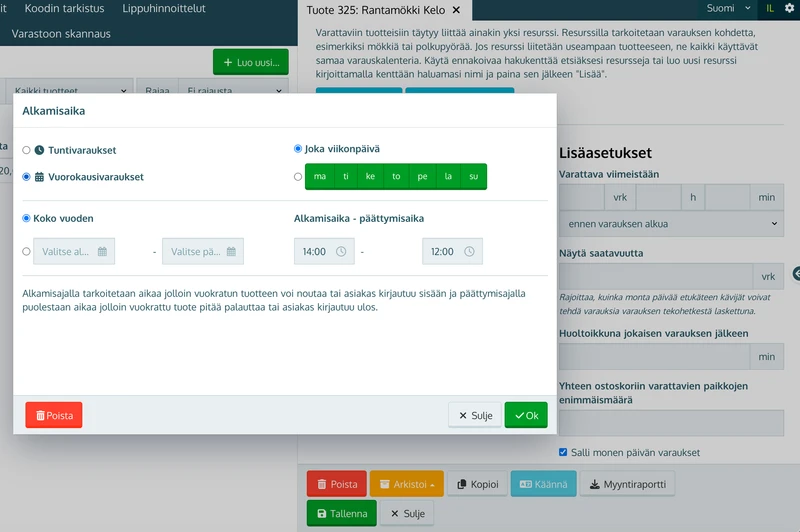Switch to Tuote 325: Rantamökki Kelo tab
Image resolution: width=800 pixels, height=532 pixels.
pyautogui.click(x=376, y=10)
